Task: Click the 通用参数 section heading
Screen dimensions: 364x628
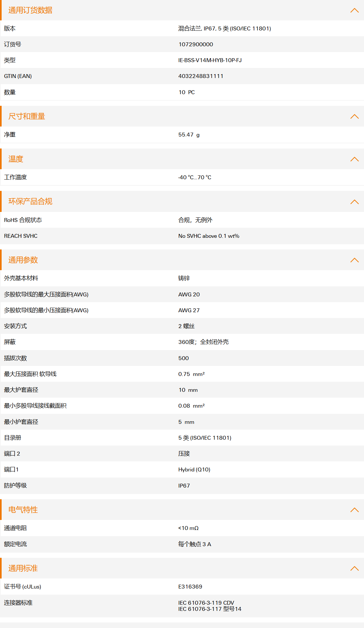Action: click(23, 260)
